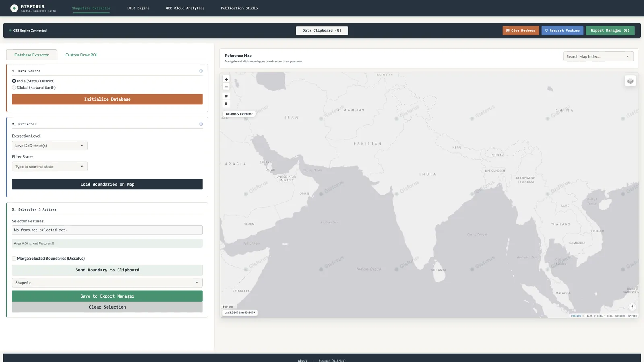
Task: Click the Selected Features text box
Action: pos(107,230)
